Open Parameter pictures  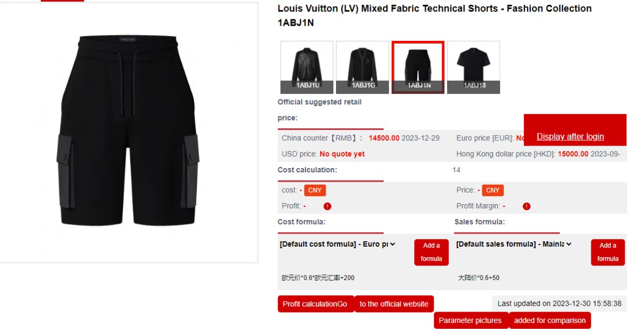coord(470,321)
